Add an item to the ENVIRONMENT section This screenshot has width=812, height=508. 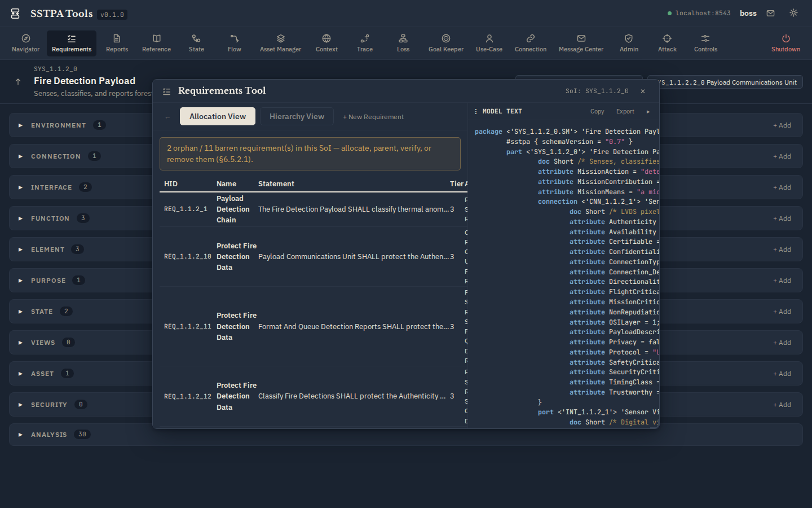[782, 125]
